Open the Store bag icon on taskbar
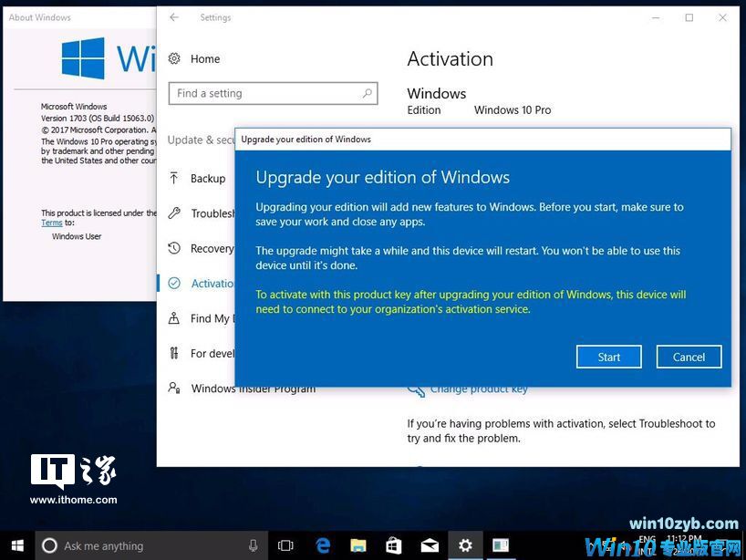746x560 pixels. 393,545
